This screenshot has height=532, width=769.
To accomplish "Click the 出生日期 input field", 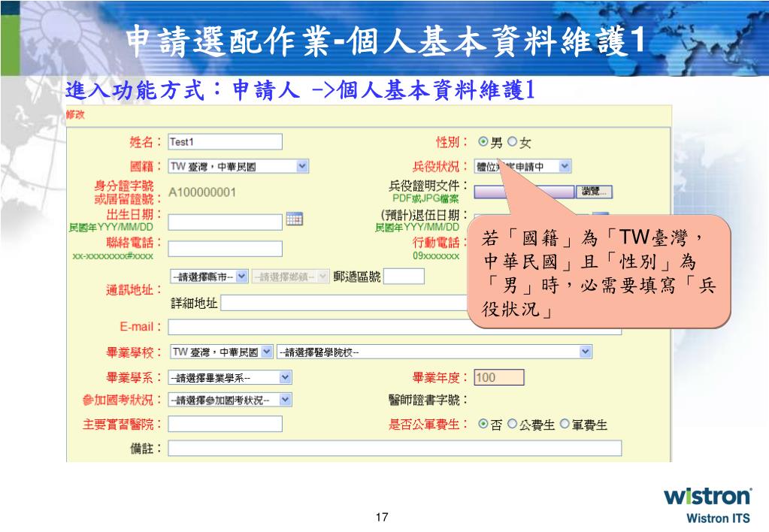I will click(225, 222).
